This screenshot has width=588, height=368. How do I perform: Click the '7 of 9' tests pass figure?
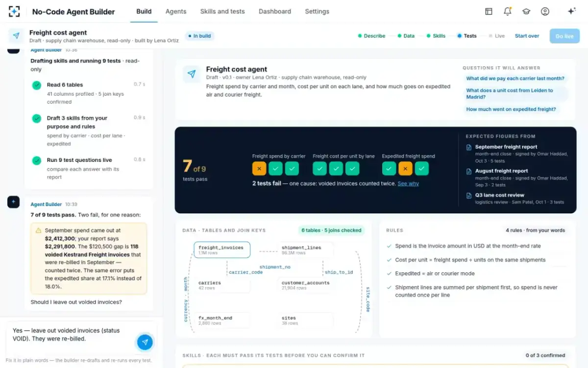click(x=195, y=167)
